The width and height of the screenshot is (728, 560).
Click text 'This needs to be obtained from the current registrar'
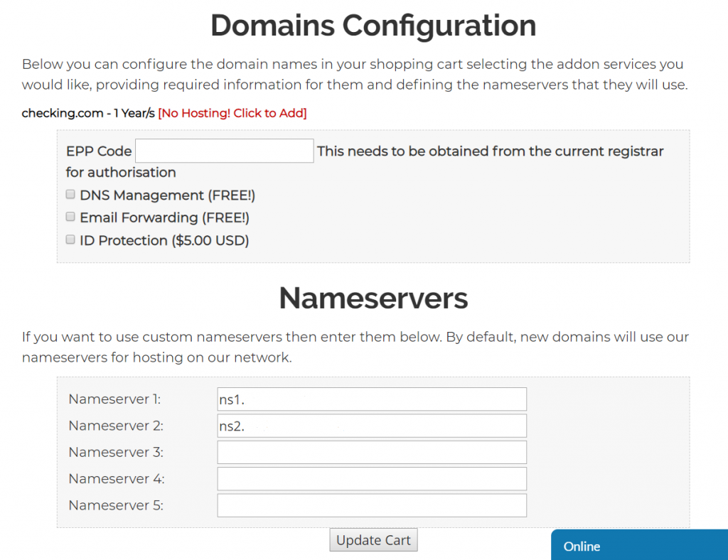pos(491,151)
